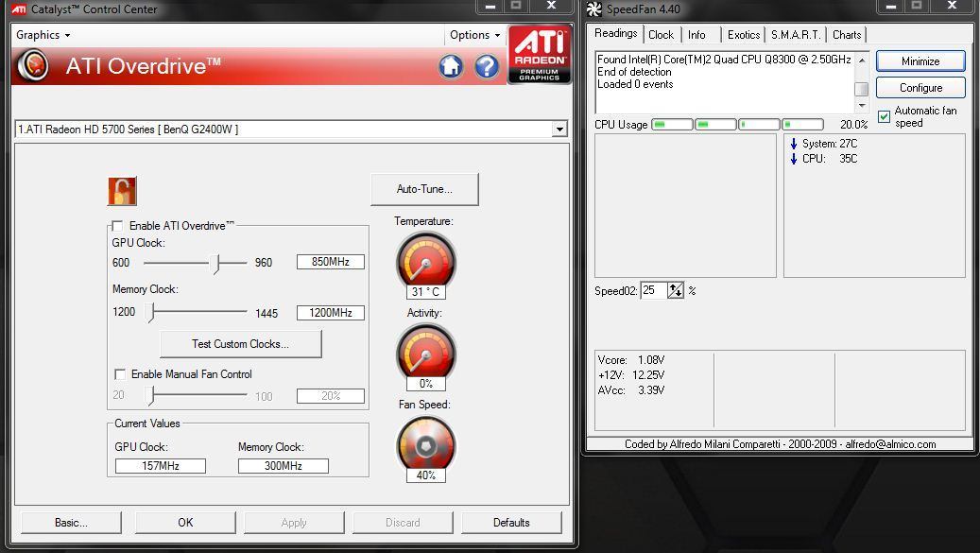
Task: Switch to Basic view button
Action: coord(71,523)
